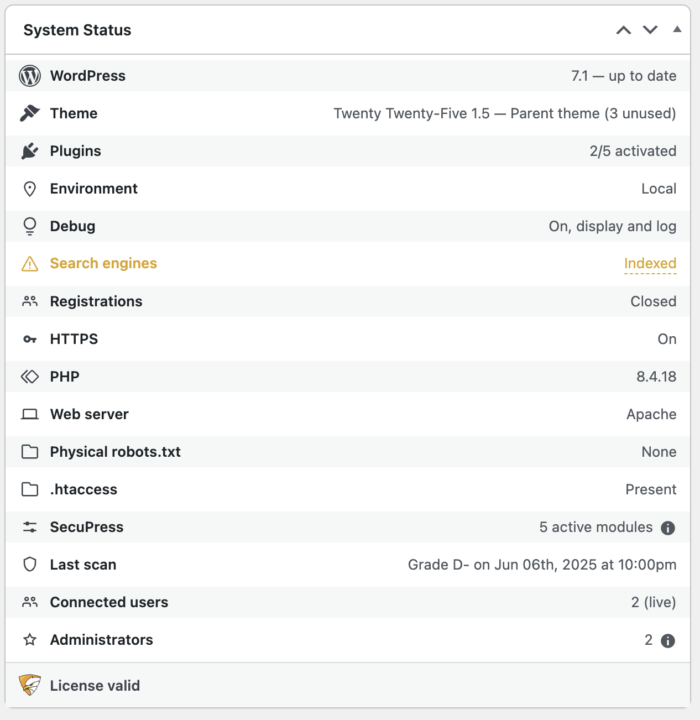Click the Environment row label

[94, 189]
